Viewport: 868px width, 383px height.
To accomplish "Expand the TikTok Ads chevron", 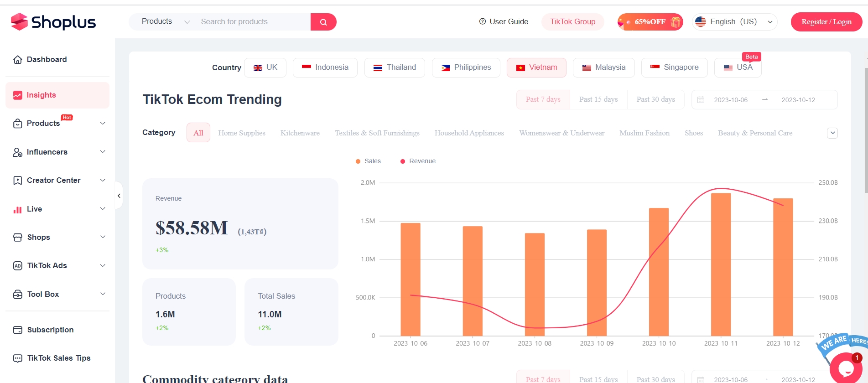I will click(x=103, y=265).
